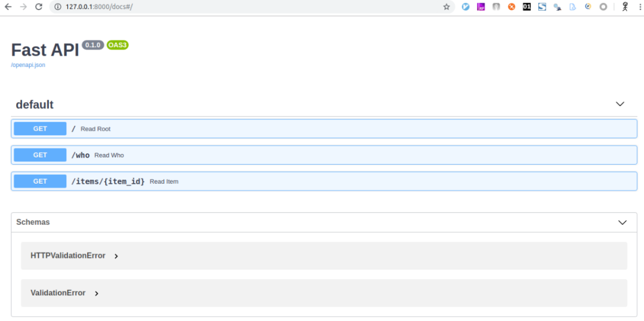644x321 pixels.
Task: Open the /openapi.json link
Action: pyautogui.click(x=28, y=65)
